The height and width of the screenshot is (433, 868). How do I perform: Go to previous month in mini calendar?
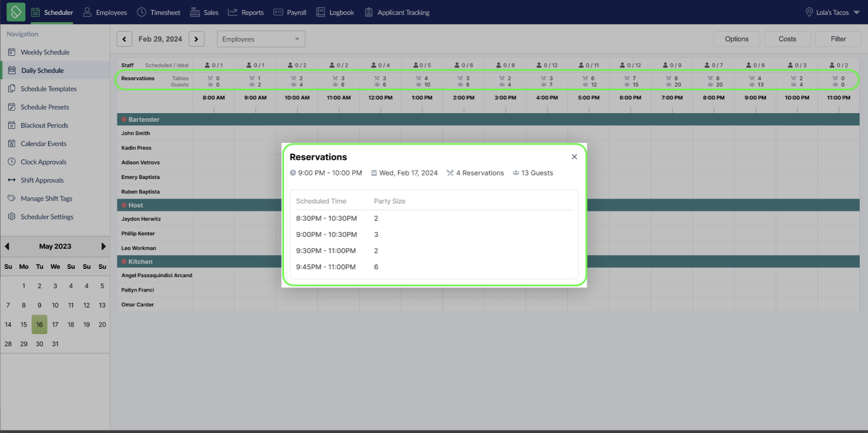click(7, 246)
